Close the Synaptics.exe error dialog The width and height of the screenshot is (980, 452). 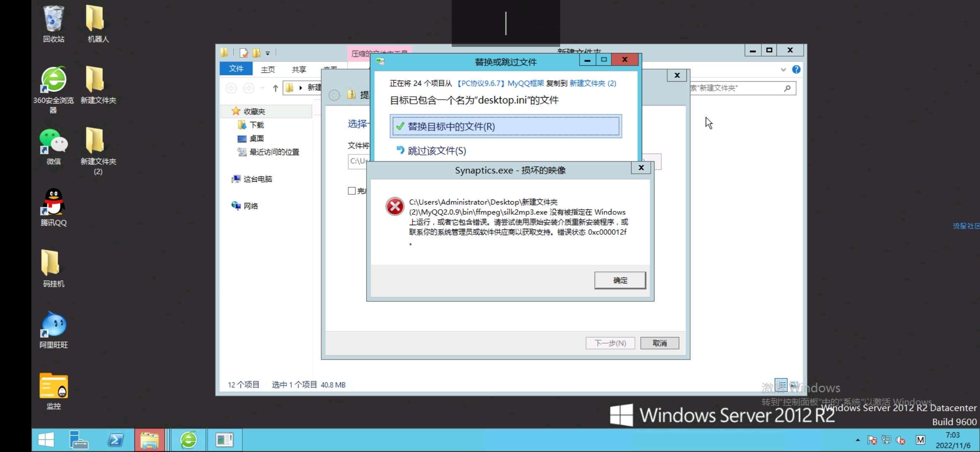tap(641, 168)
